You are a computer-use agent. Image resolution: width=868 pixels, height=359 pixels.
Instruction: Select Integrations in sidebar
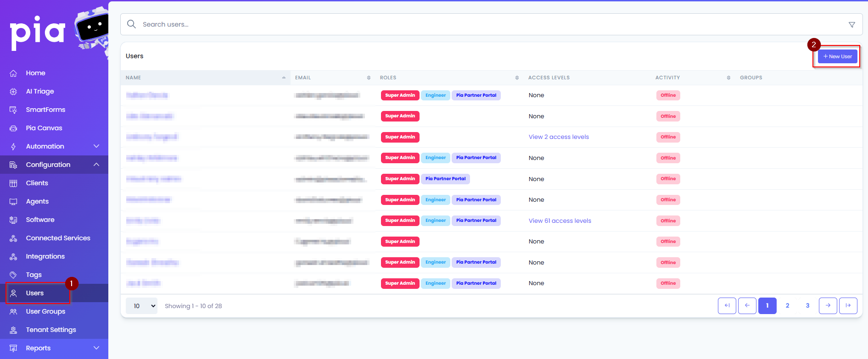click(x=54, y=256)
